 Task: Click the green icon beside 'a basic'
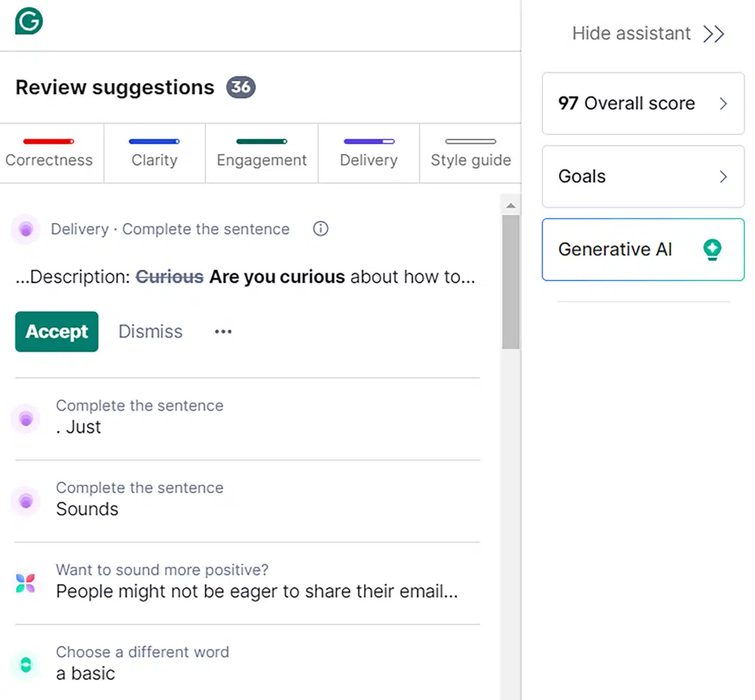tap(26, 664)
